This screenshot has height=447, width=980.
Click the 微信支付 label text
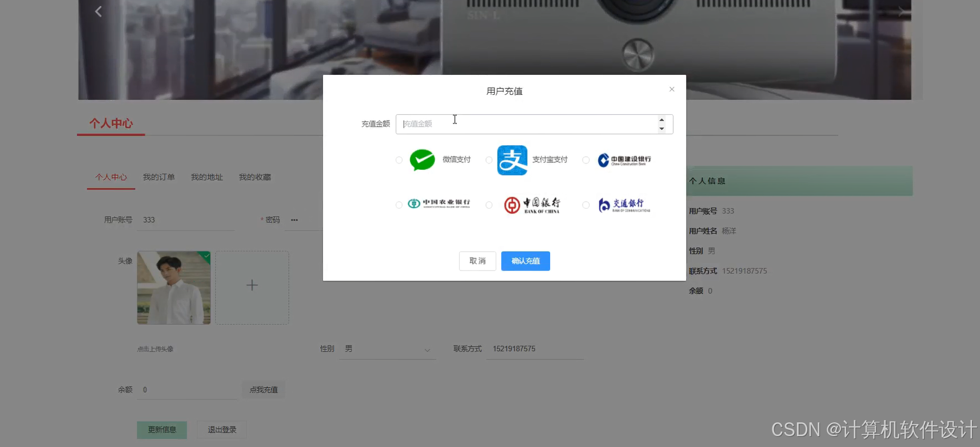[x=456, y=160]
